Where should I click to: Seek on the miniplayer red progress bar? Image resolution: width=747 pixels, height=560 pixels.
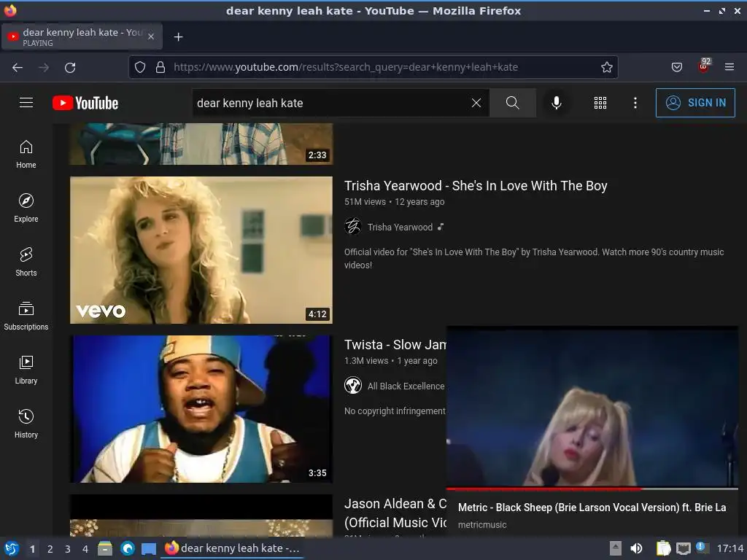coord(592,489)
